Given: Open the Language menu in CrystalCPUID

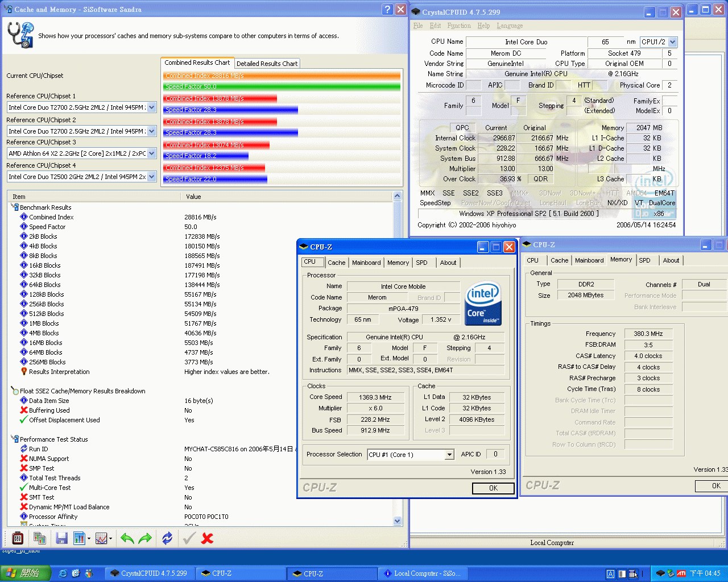Looking at the screenshot, I should tap(510, 26).
